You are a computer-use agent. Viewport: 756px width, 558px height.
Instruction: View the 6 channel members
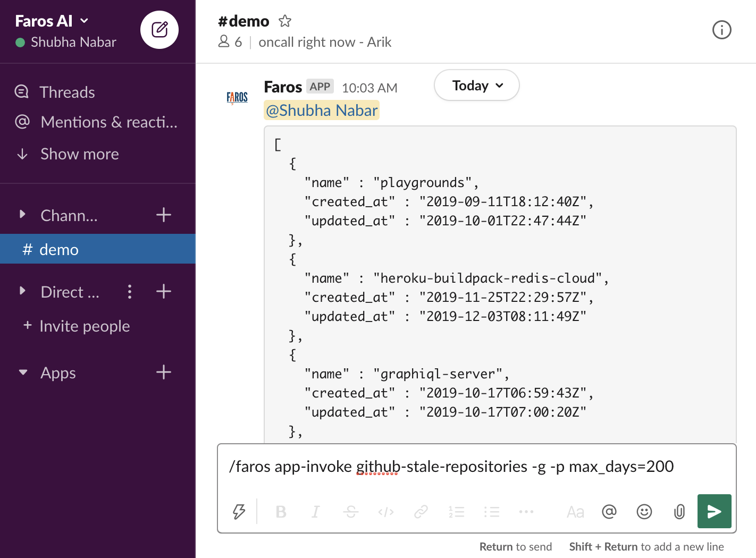coord(230,42)
